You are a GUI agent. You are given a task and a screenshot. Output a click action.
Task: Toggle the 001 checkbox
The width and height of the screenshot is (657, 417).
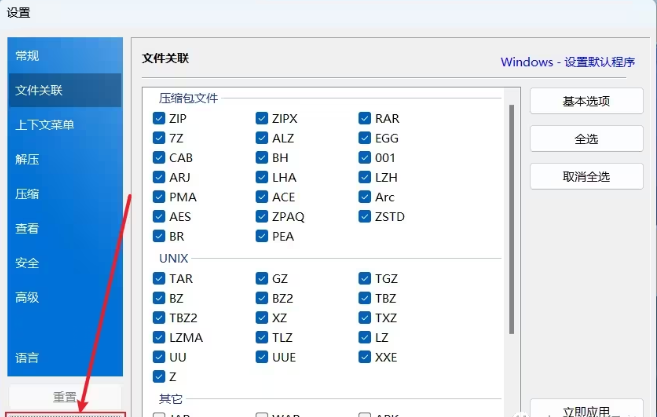click(x=365, y=158)
